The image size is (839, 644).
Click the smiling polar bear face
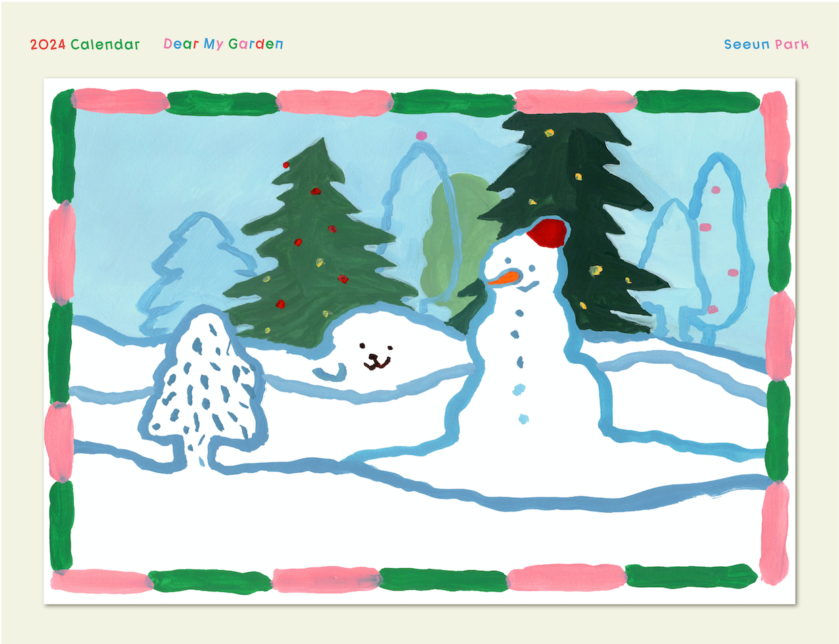pyautogui.click(x=376, y=359)
